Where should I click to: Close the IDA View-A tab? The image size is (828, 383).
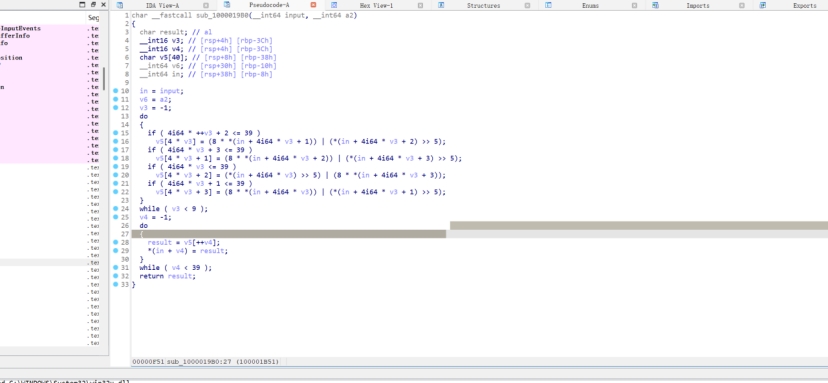(x=206, y=5)
